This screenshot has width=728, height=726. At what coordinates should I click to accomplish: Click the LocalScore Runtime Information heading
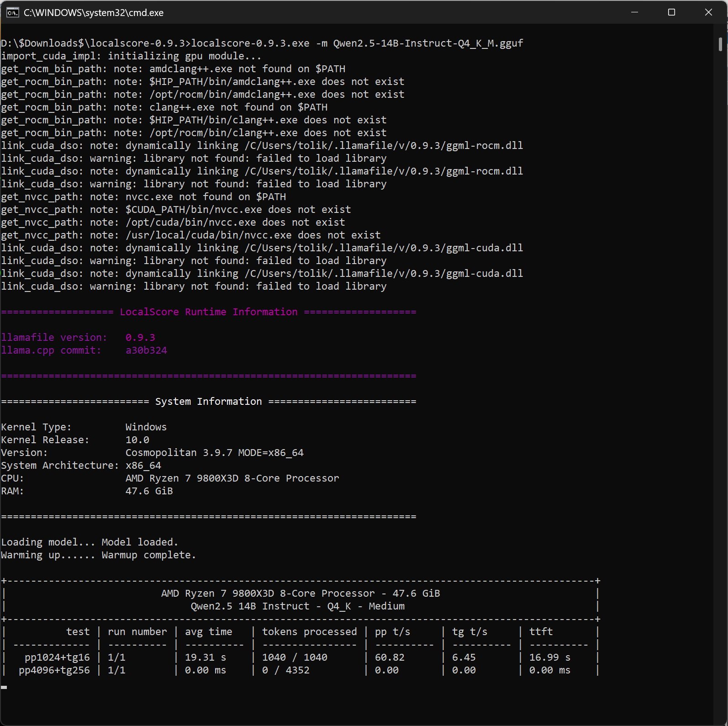(209, 312)
